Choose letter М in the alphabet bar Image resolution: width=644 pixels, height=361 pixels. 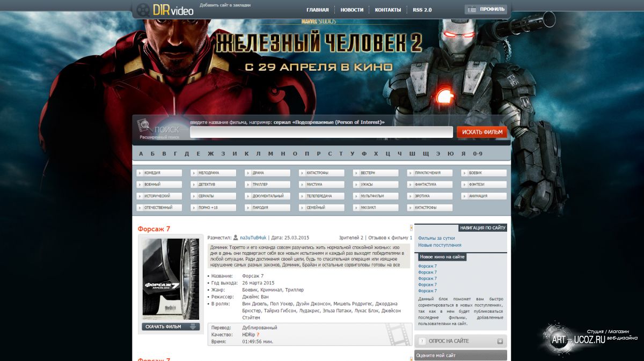click(x=270, y=154)
